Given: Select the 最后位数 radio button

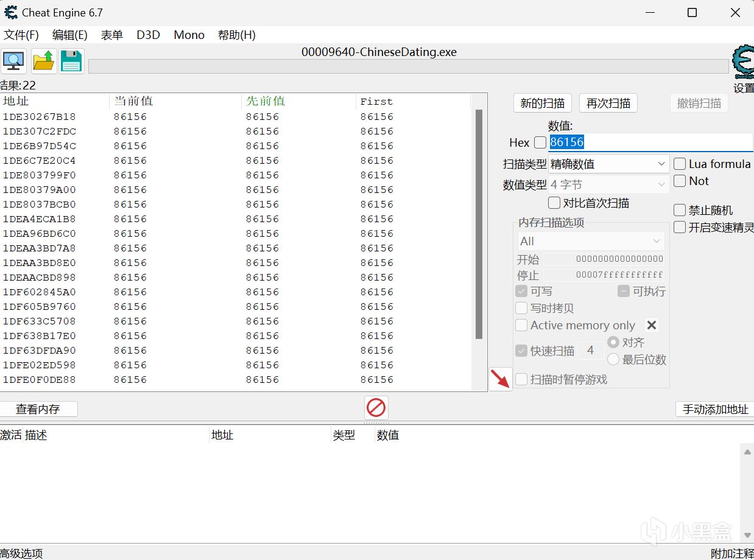Looking at the screenshot, I should point(613,359).
